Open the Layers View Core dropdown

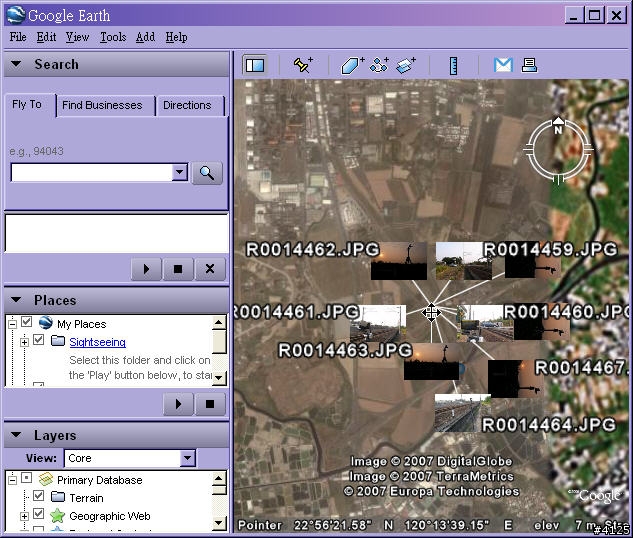[x=187, y=458]
